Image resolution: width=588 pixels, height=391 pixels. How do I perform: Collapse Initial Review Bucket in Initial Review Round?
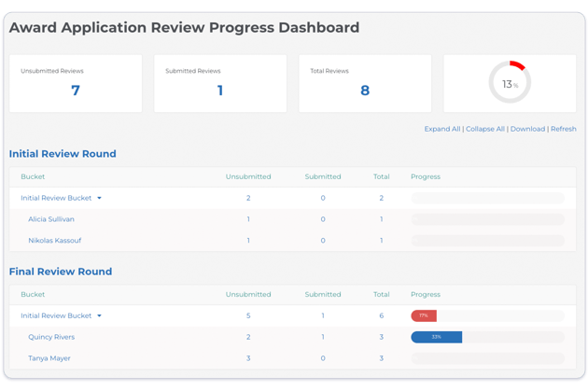coord(99,198)
